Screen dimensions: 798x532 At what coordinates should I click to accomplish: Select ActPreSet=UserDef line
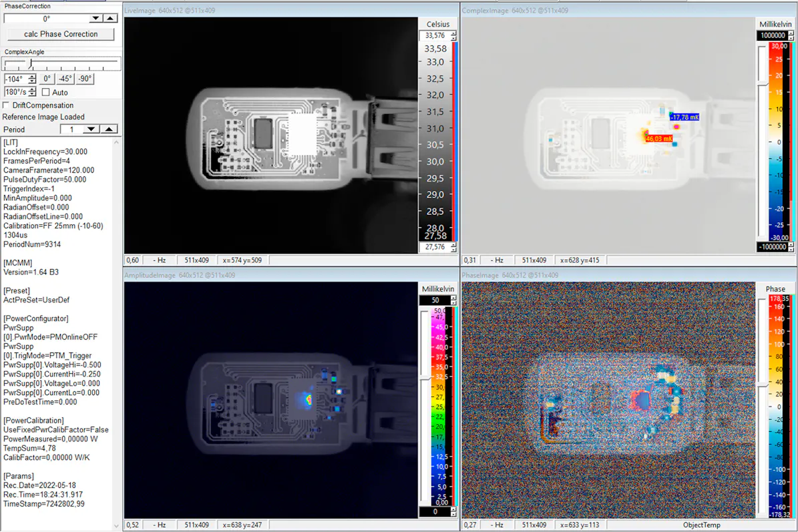(x=36, y=300)
